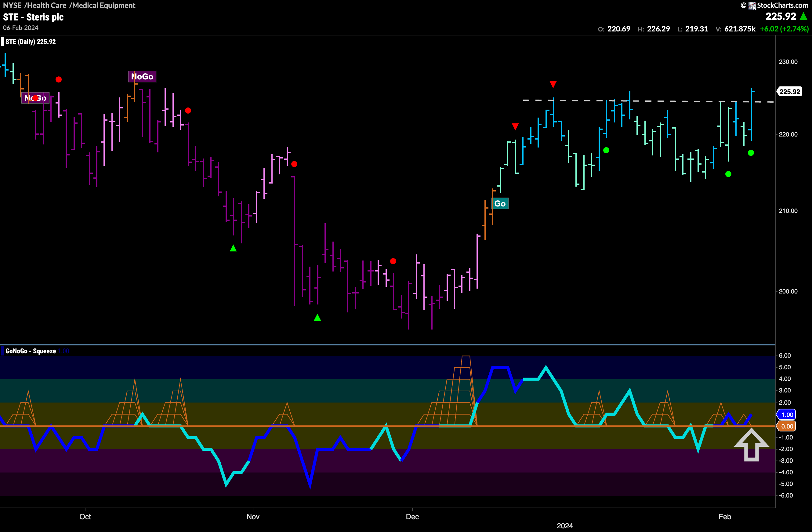Viewport: 812px width, 532px height.
Task: Click the 225.92 last price in header
Action: coord(781,16)
